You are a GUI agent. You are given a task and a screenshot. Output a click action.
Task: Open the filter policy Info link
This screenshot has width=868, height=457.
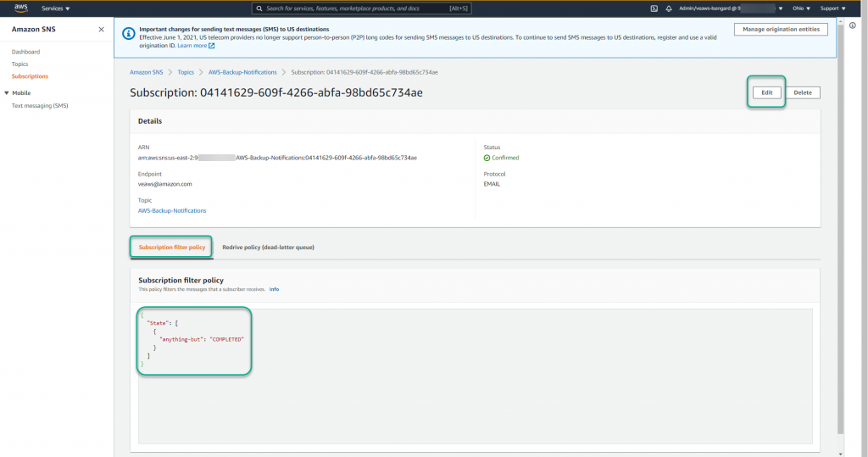click(x=274, y=289)
